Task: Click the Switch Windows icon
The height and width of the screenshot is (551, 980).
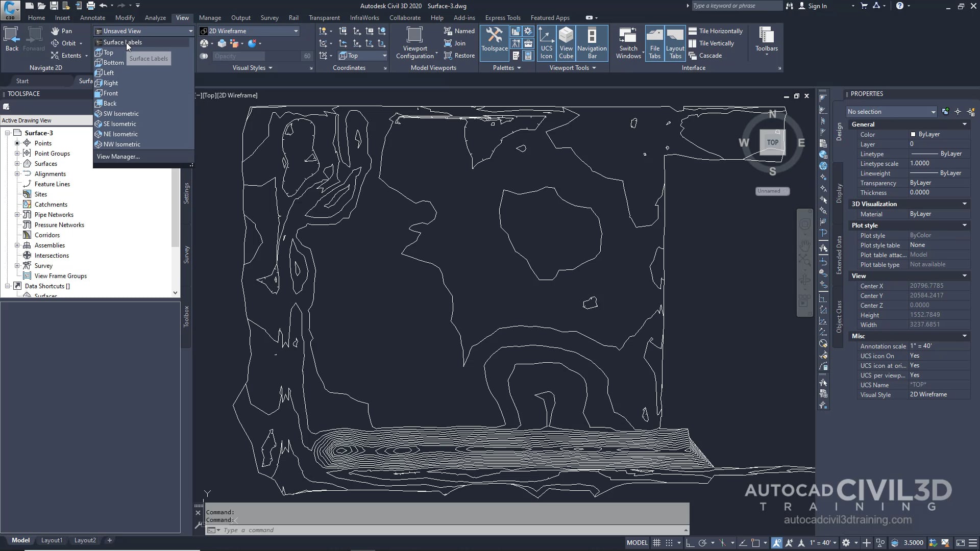Action: tap(628, 43)
